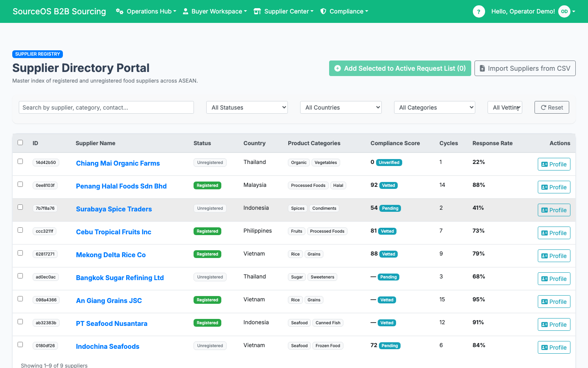Open the Compliance menu
588x368 pixels.
pyautogui.click(x=344, y=11)
